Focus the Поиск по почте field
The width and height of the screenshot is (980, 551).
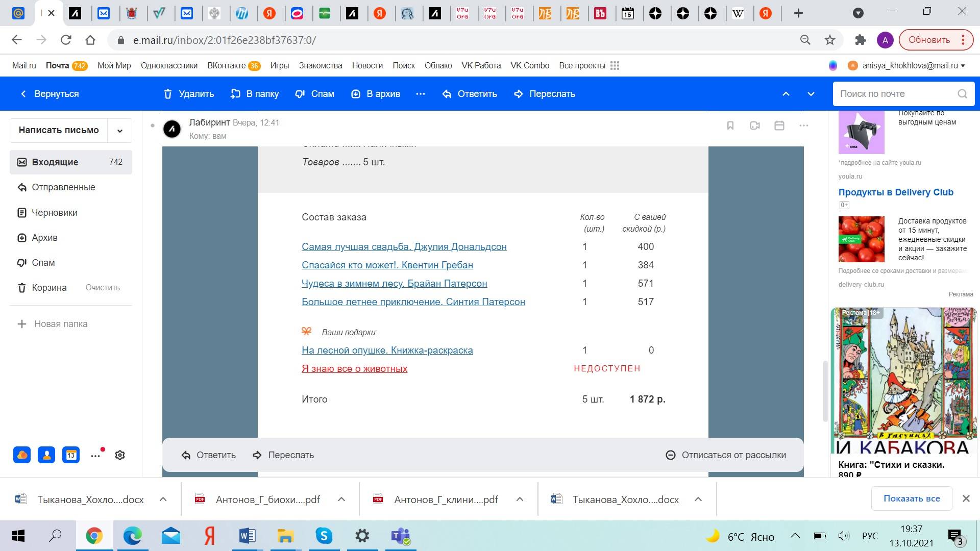[x=896, y=94]
